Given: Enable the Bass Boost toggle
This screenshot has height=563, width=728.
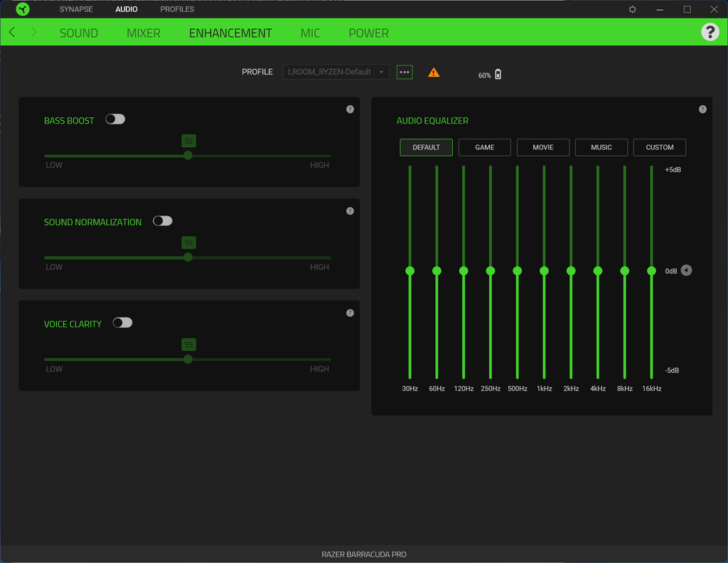Looking at the screenshot, I should pyautogui.click(x=114, y=119).
